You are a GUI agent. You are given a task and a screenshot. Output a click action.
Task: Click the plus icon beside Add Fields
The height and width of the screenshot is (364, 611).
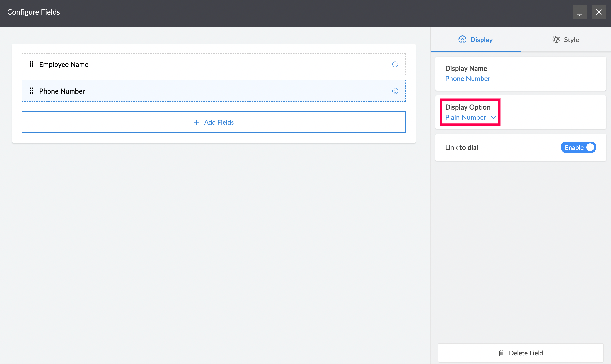coord(196,122)
